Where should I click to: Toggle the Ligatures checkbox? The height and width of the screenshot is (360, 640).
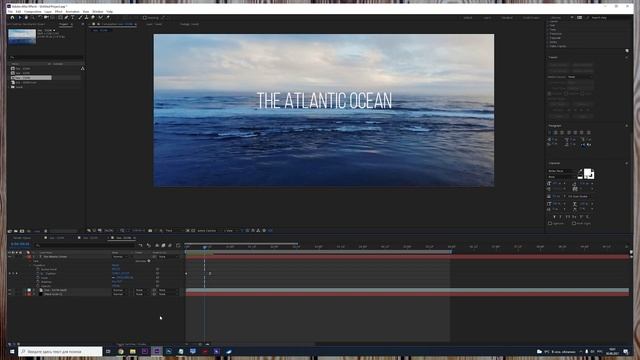pyautogui.click(x=550, y=223)
